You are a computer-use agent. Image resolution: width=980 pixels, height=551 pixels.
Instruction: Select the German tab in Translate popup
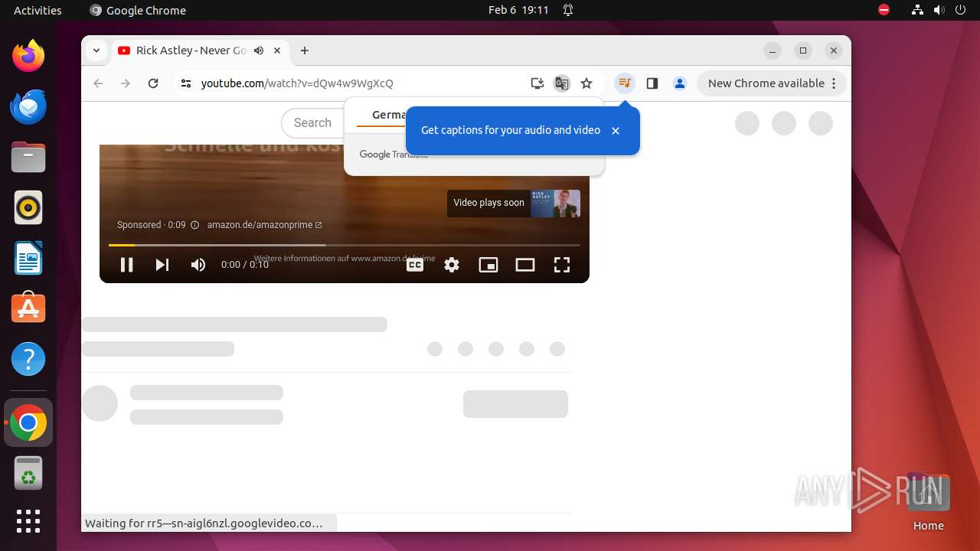tap(389, 115)
